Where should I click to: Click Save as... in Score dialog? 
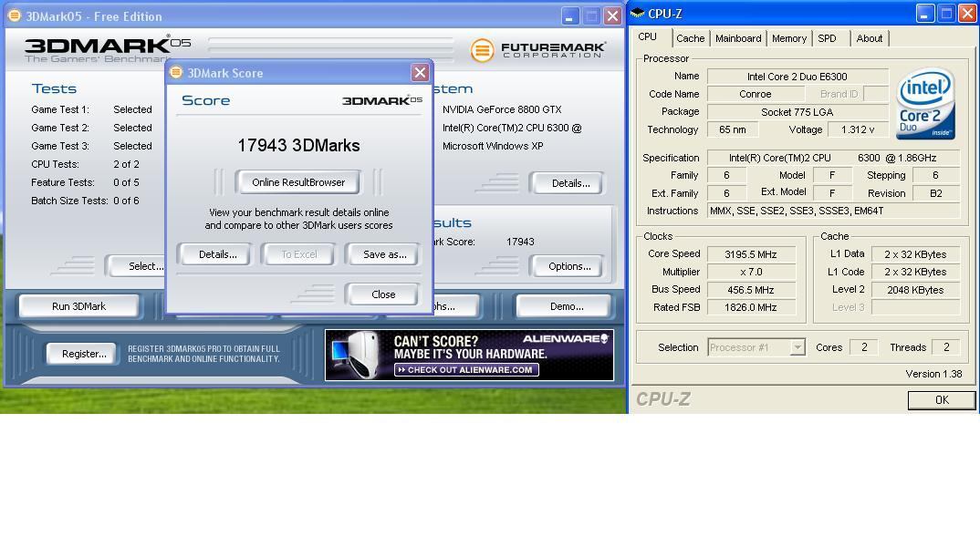coord(384,254)
